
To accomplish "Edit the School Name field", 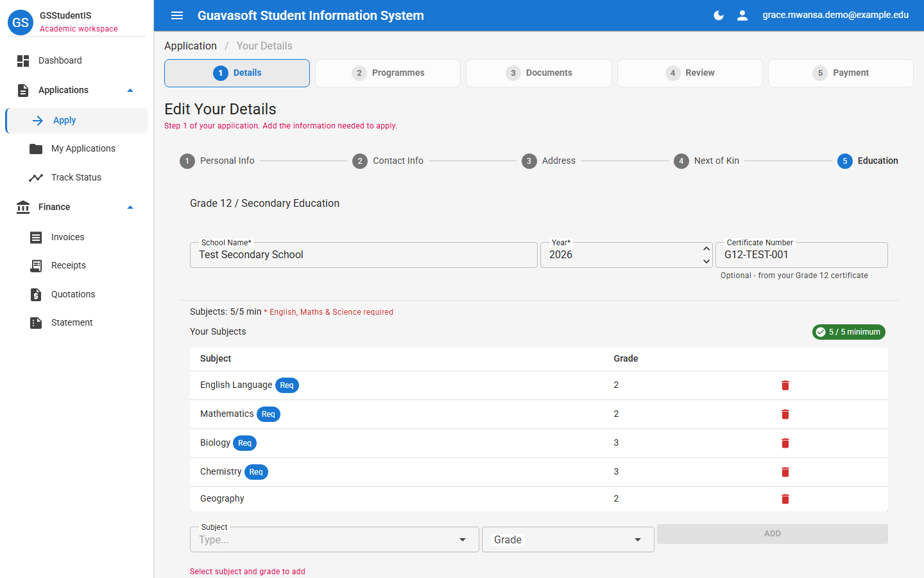I will coord(364,255).
